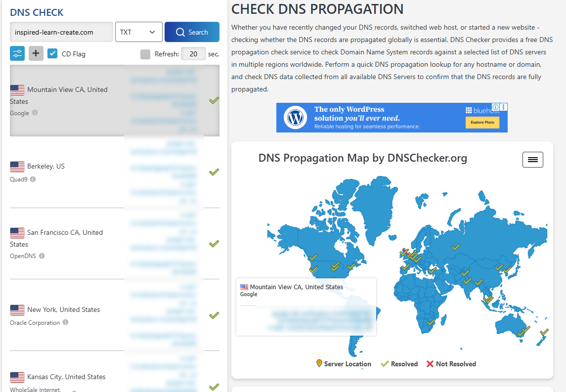Viewport: 566px width, 392px height.
Task: Click the DNS CHECK heading
Action: [x=37, y=12]
